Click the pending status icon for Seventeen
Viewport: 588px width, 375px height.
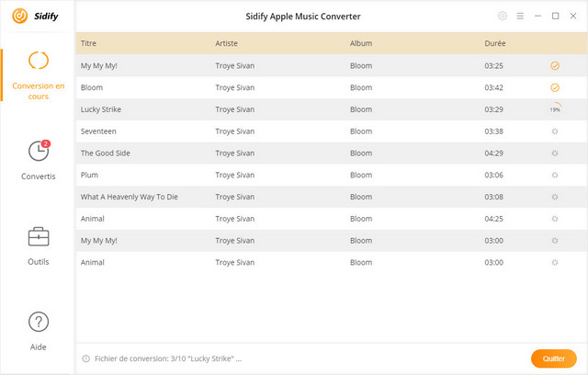click(x=555, y=131)
